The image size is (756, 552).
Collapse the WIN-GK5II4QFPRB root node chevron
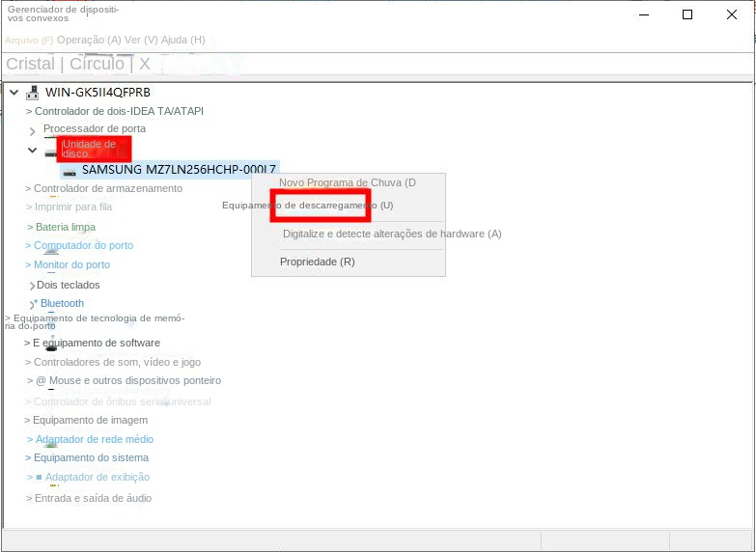click(14, 92)
